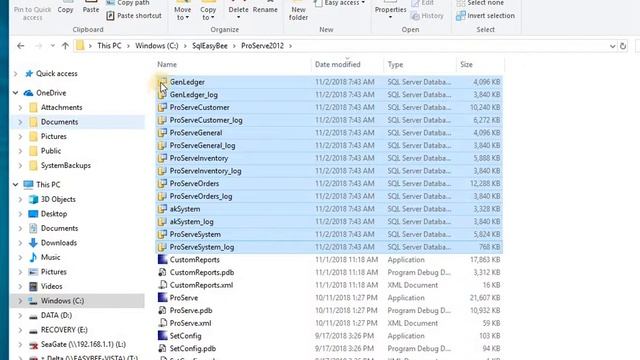
Task: Click Rename in the ribbon
Action: [x=265, y=8]
